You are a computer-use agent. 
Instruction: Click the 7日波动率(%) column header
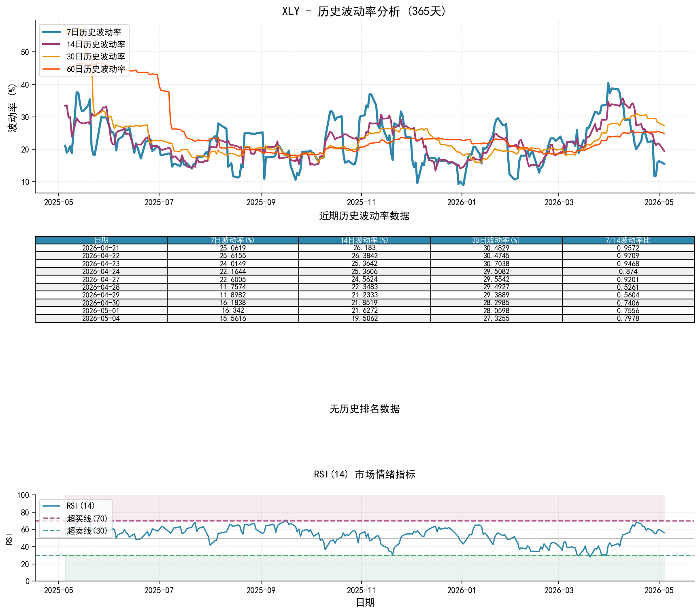233,240
